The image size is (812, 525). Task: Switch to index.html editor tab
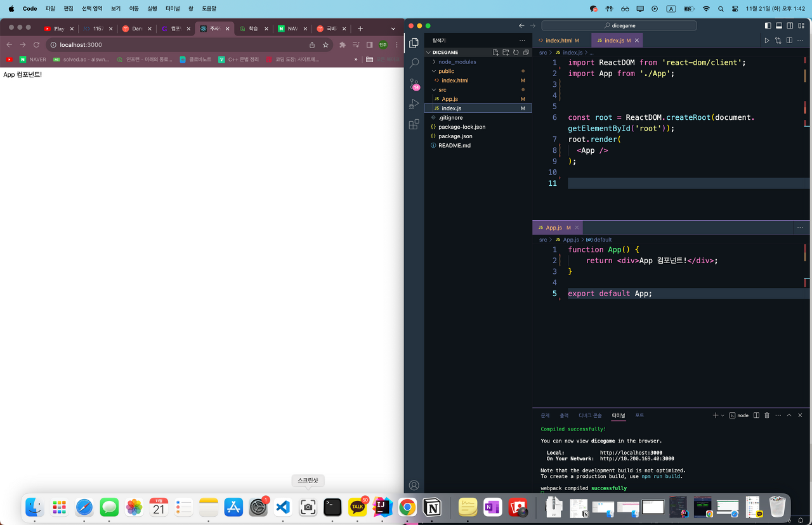[559, 41]
